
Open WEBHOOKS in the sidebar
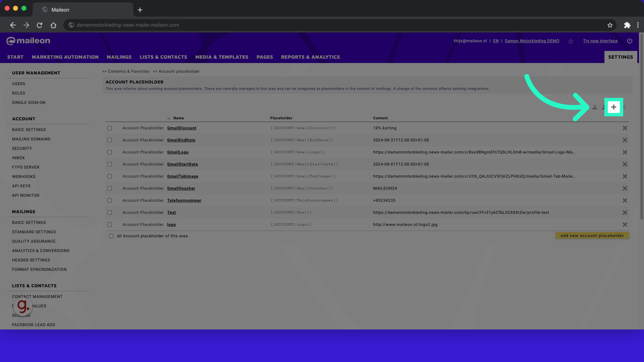[x=23, y=177]
